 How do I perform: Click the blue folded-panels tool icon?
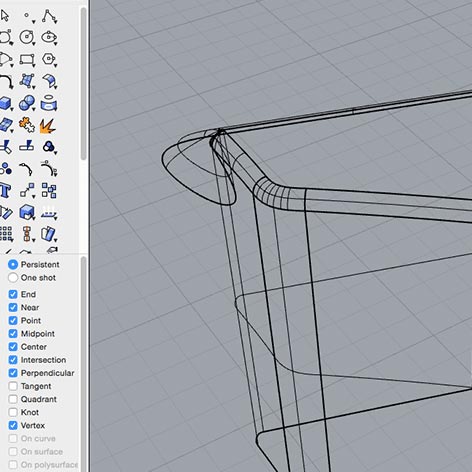coord(49,234)
